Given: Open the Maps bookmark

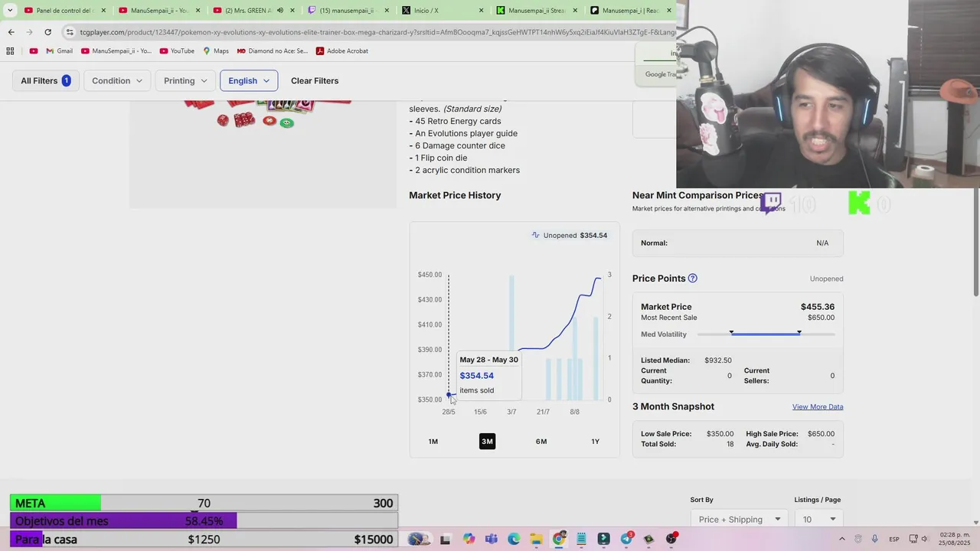Looking at the screenshot, I should point(215,51).
